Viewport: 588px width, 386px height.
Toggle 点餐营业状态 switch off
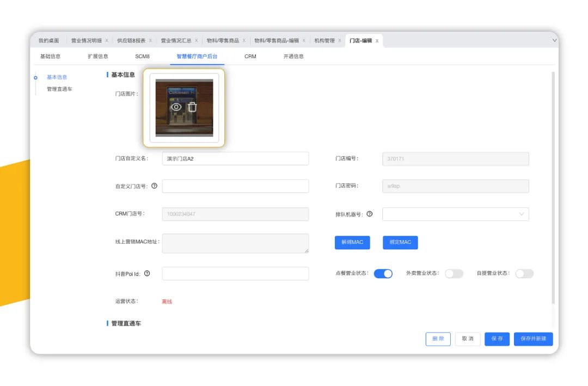pos(383,273)
